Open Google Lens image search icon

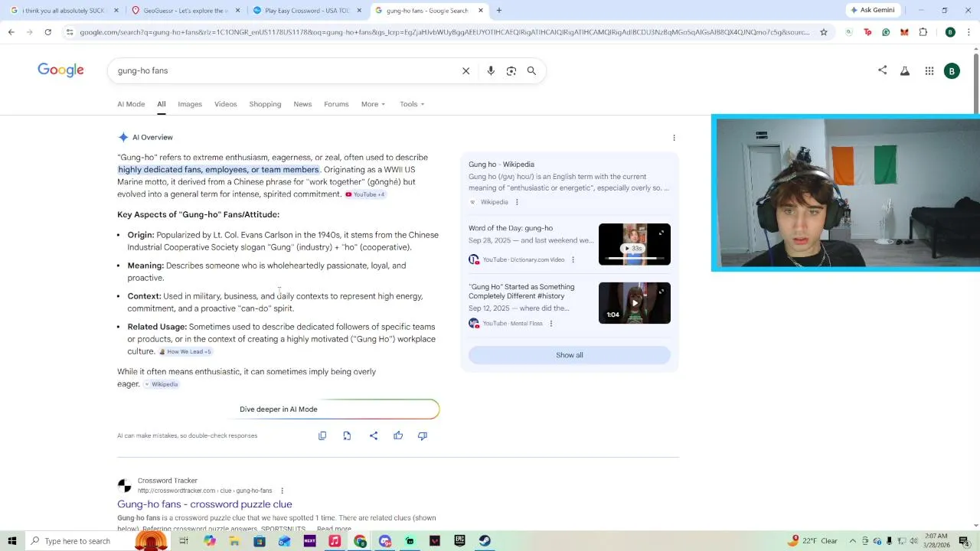click(511, 70)
